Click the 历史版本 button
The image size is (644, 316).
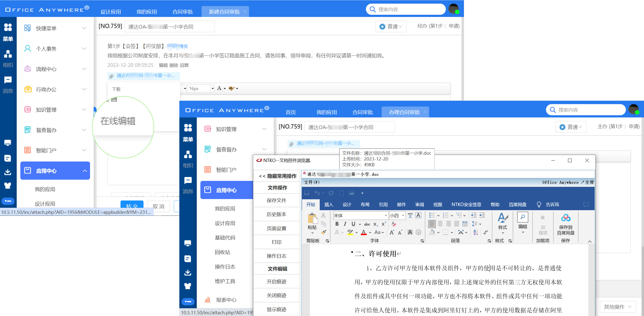click(276, 214)
